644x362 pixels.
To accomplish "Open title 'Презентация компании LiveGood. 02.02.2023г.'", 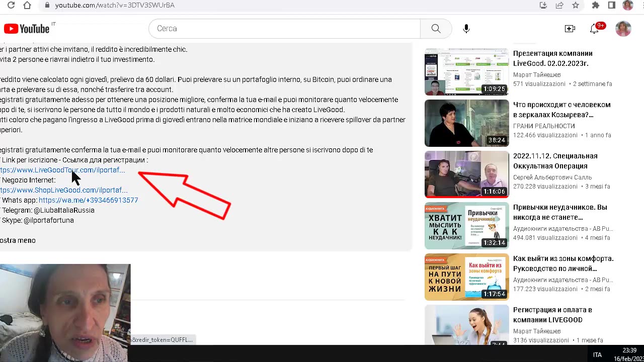I will point(552,58).
